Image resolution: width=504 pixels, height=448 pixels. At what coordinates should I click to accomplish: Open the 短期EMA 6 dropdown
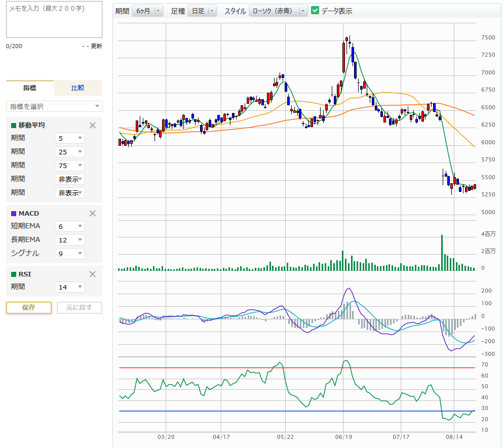pos(70,226)
